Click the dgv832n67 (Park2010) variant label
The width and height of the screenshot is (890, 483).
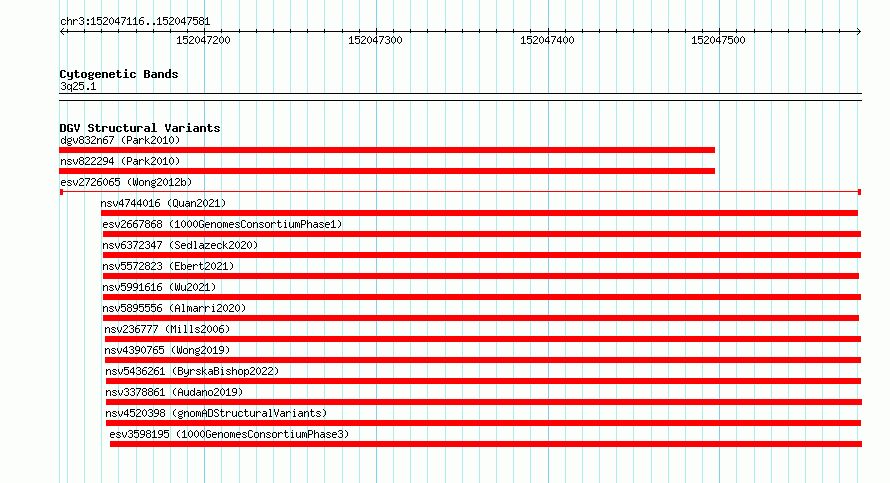120,140
